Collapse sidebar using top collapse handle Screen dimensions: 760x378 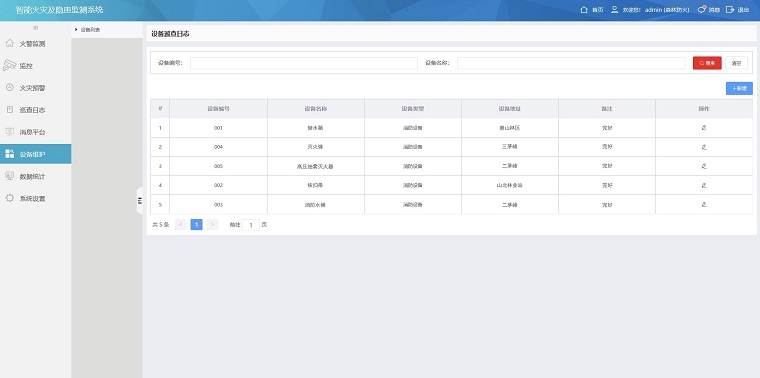pos(35,28)
